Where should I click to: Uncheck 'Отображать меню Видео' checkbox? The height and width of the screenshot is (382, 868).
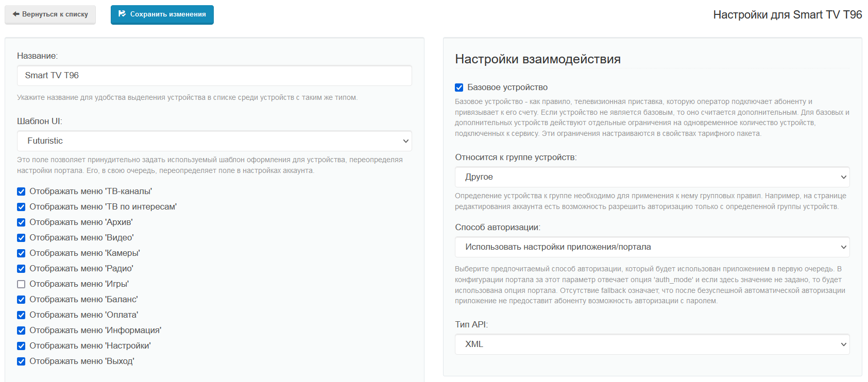(x=21, y=238)
